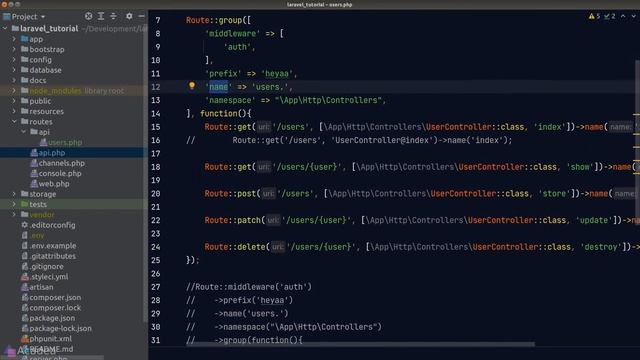This screenshot has width=640, height=360.
Task: Open .env.example file
Action: [x=53, y=246]
